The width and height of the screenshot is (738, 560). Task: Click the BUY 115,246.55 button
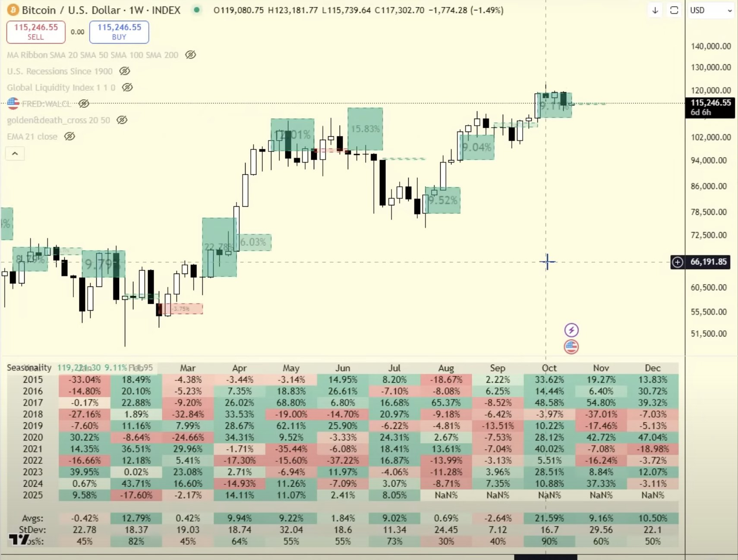[119, 32]
